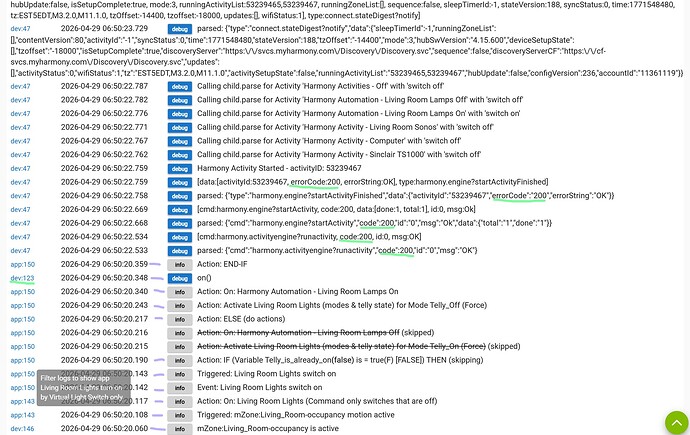690x435 pixels.
Task: Open dev:47 link at 06:50:22.669
Action: point(20,209)
